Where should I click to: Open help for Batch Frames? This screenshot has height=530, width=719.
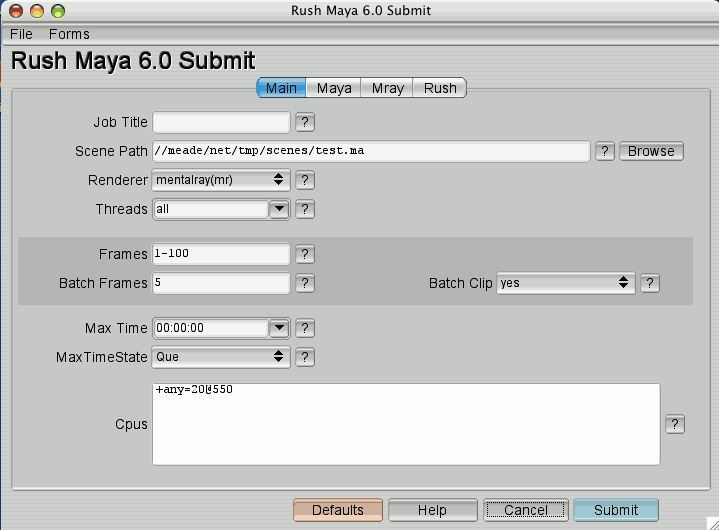[x=305, y=283]
